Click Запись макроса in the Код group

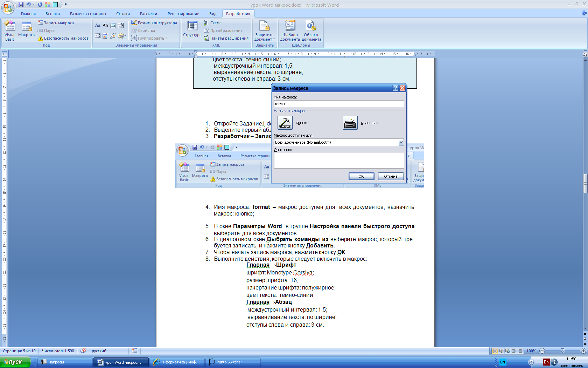coord(56,23)
